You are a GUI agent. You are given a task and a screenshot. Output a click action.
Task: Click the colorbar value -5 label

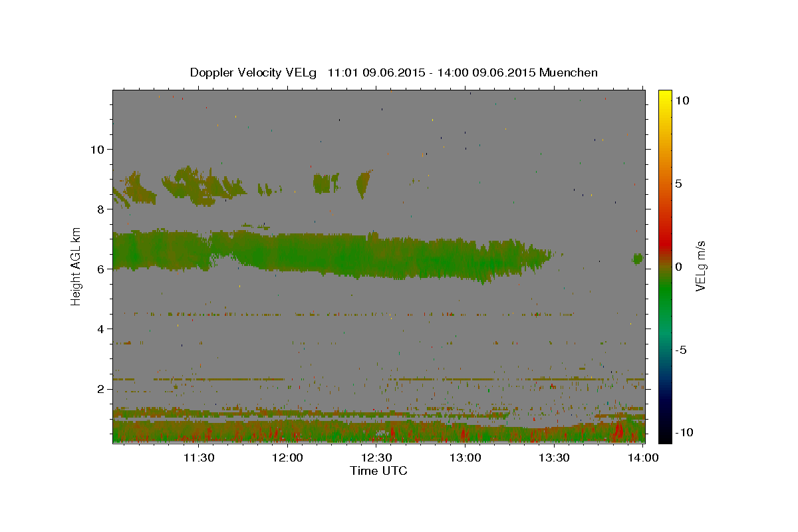(682, 349)
